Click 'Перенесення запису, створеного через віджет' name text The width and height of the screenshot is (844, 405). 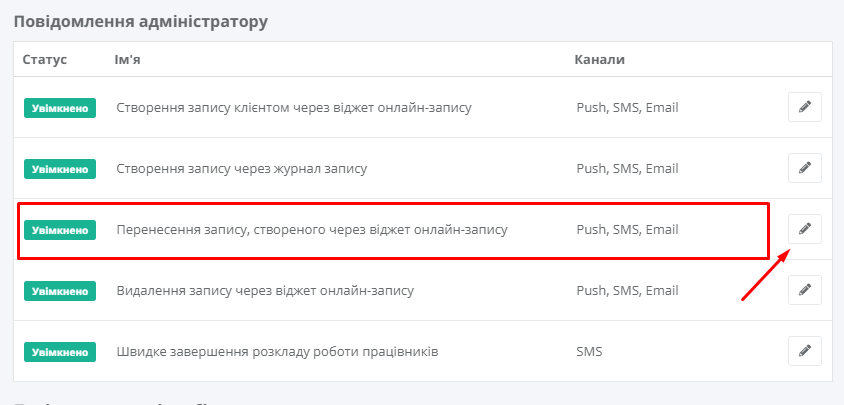point(312,230)
